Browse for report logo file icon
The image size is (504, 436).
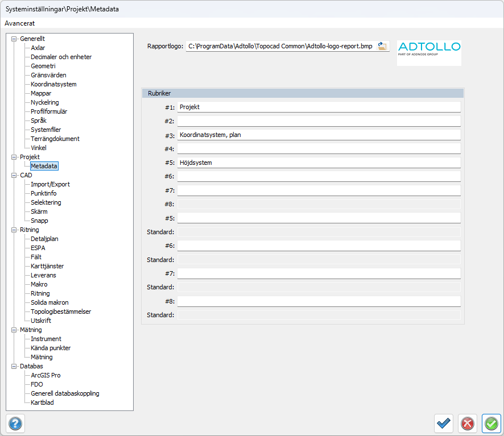point(383,47)
